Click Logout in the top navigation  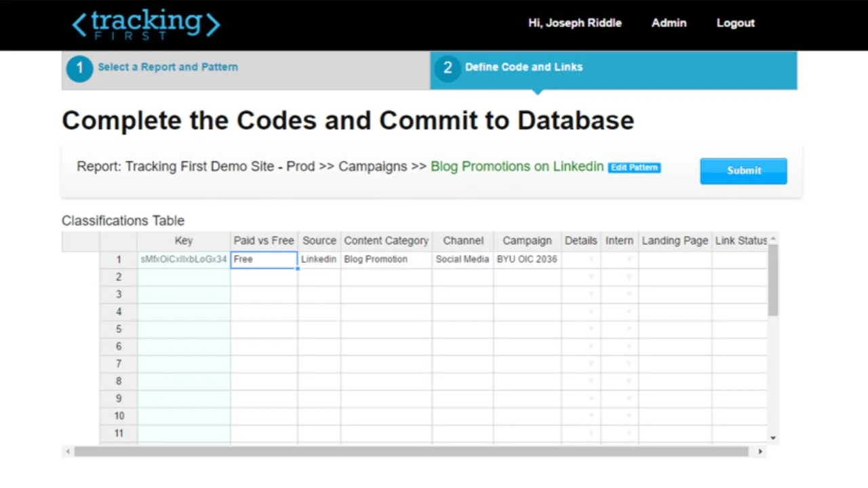coord(735,22)
